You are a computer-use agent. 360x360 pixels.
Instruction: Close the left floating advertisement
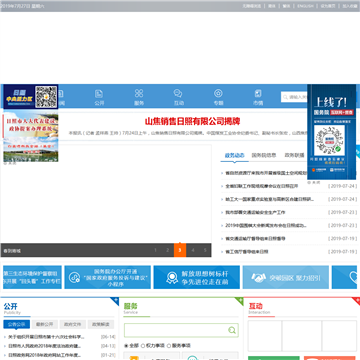pos(10,164)
